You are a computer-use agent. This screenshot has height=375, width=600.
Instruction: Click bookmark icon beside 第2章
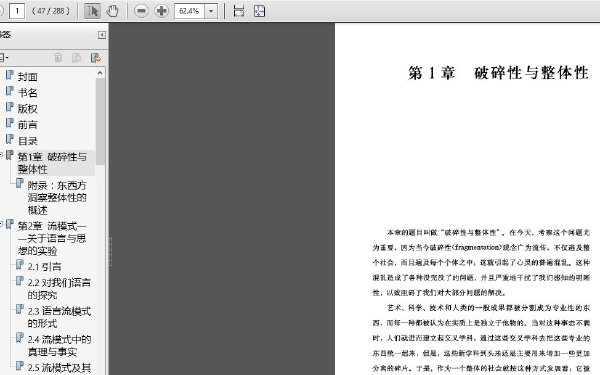tap(10, 224)
